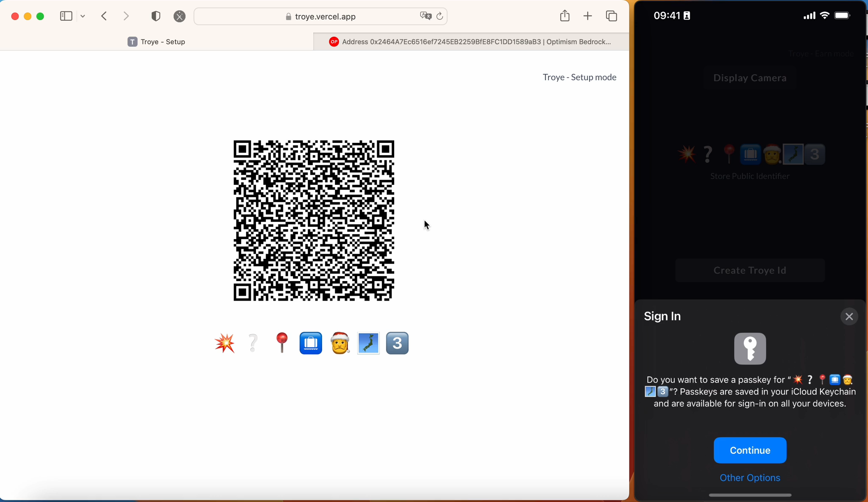The width and height of the screenshot is (868, 502).
Task: Open the privacy shield report icon
Action: coord(156,16)
